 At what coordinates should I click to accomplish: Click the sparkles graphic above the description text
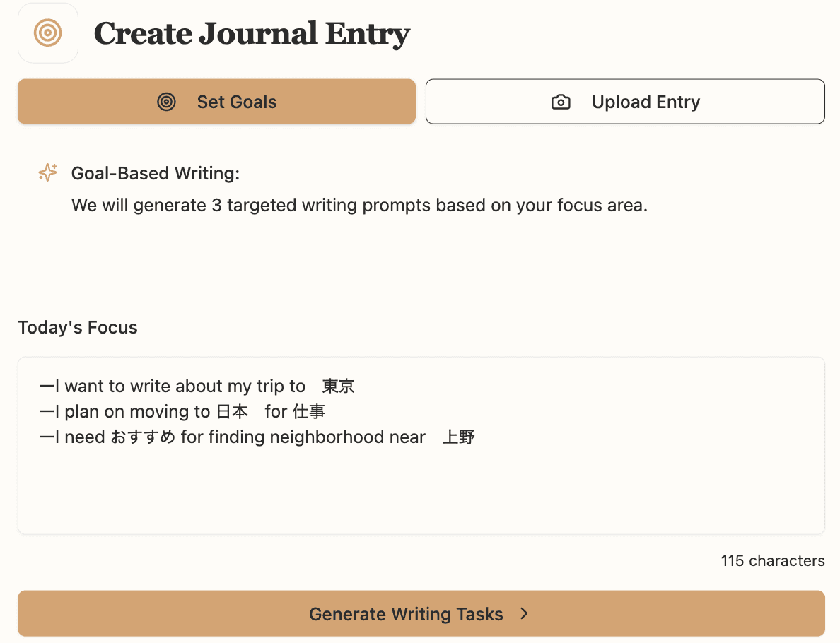47,172
